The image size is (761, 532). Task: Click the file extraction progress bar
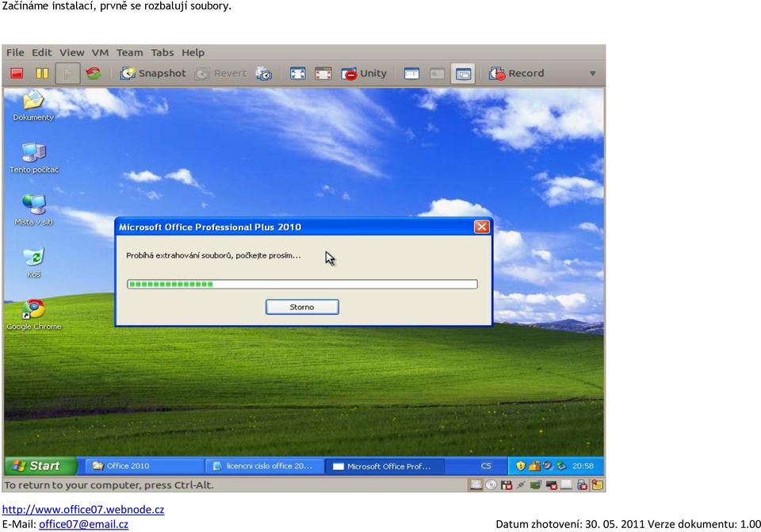click(x=302, y=284)
